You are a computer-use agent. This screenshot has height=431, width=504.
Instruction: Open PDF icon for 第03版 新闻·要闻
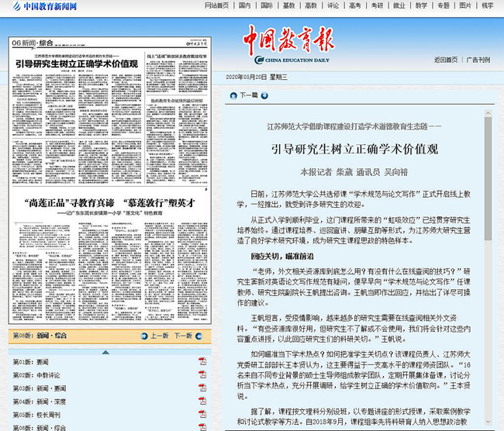(202, 386)
